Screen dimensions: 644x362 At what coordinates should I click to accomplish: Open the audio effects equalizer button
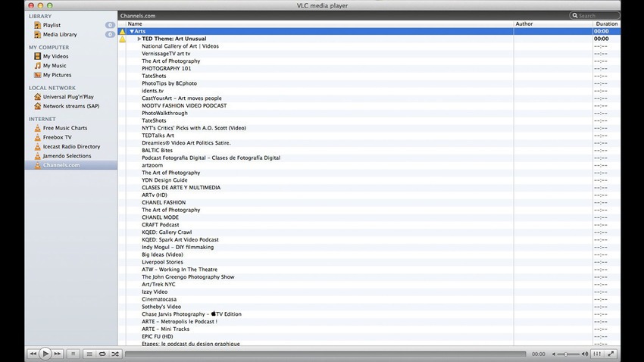tap(598, 354)
